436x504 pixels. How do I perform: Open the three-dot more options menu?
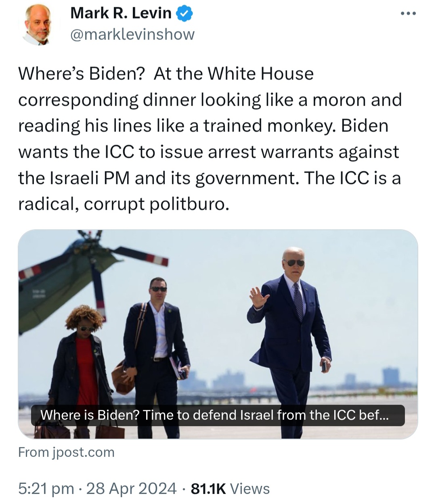coord(408,14)
